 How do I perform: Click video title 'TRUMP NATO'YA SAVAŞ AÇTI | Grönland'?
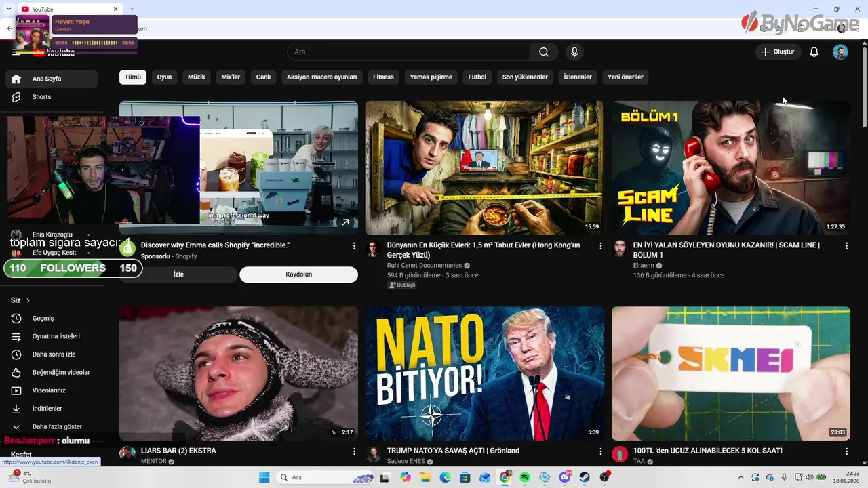[x=453, y=451]
